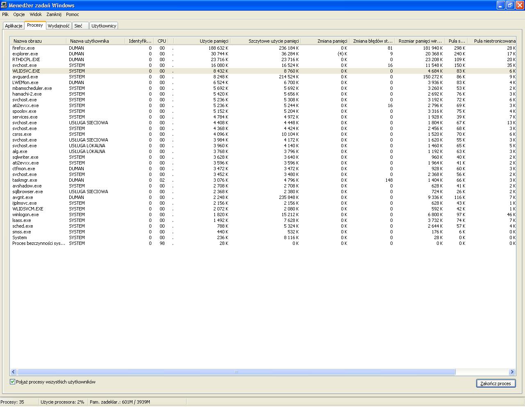Click the horizontal scrollbar thumb
This screenshot has width=525, height=420.
coord(236,372)
